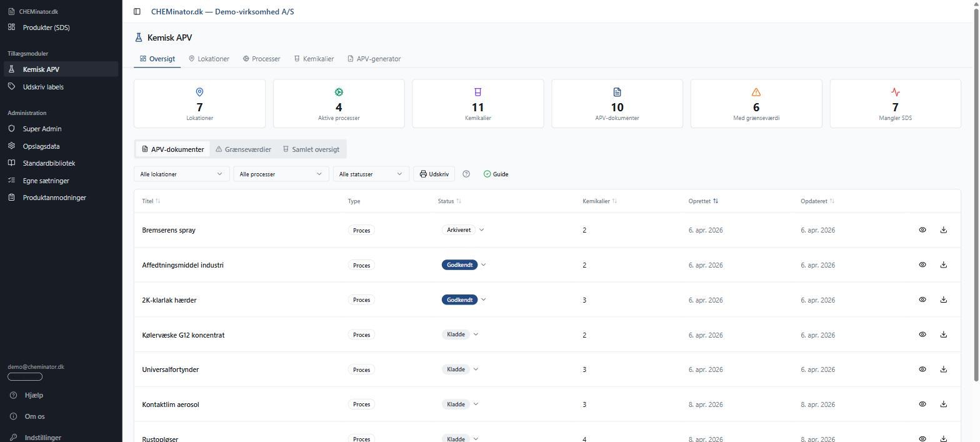Go to Super Admin page

(61, 129)
